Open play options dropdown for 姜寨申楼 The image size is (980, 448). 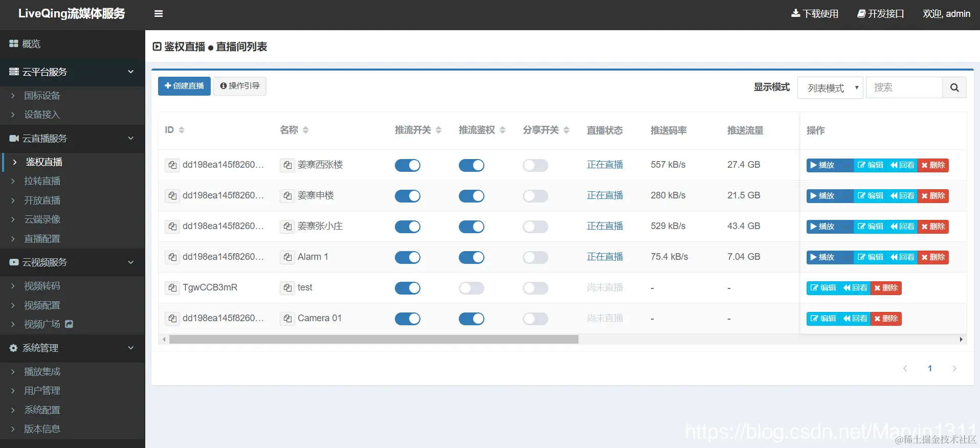[x=846, y=196]
